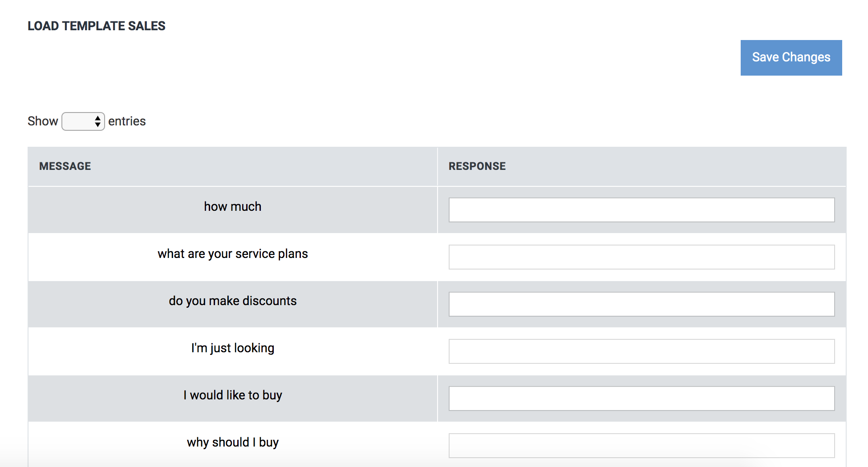Select the 'how much' message text

point(233,207)
